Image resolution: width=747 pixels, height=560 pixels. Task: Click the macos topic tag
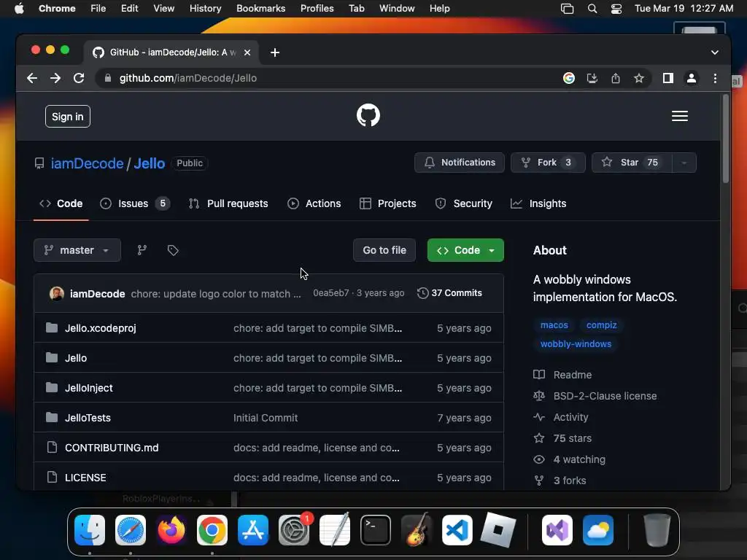(554, 324)
